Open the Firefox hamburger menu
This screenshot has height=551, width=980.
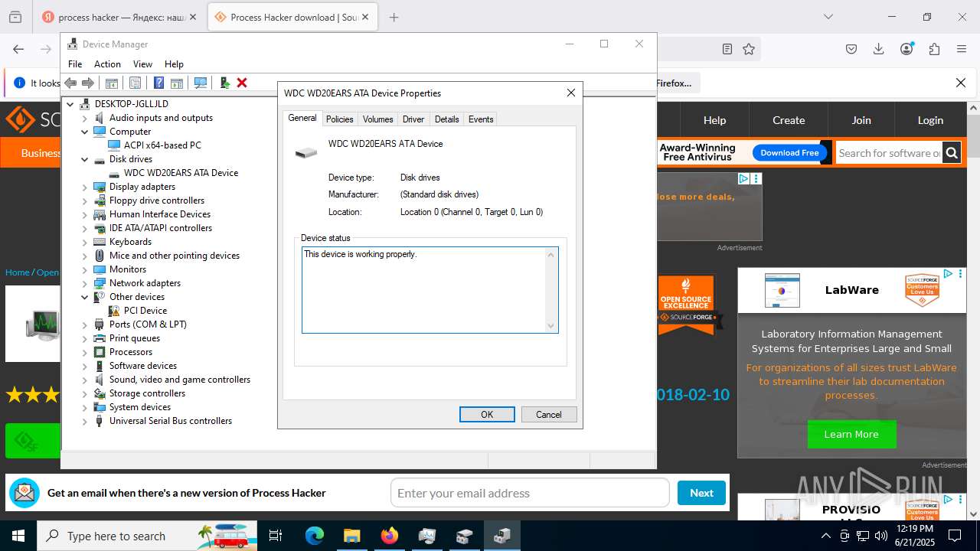[x=962, y=49]
